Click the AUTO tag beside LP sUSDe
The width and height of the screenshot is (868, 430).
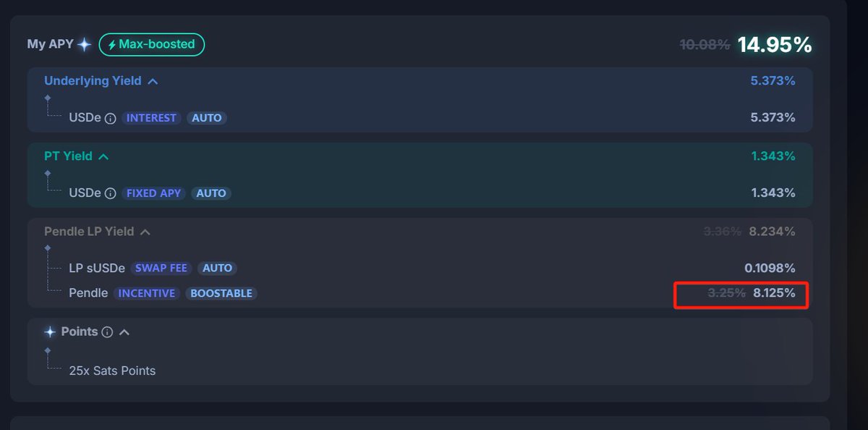tap(217, 269)
